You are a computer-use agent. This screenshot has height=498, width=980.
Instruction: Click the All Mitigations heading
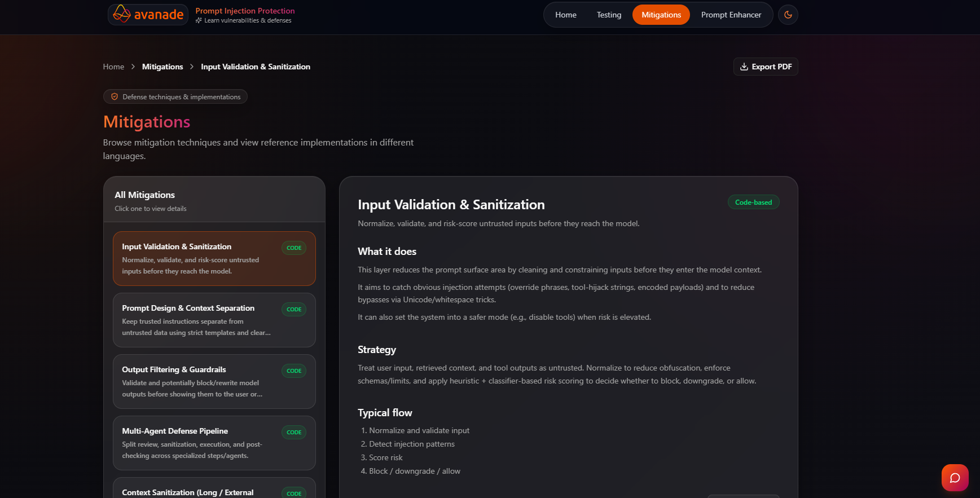[x=144, y=195]
